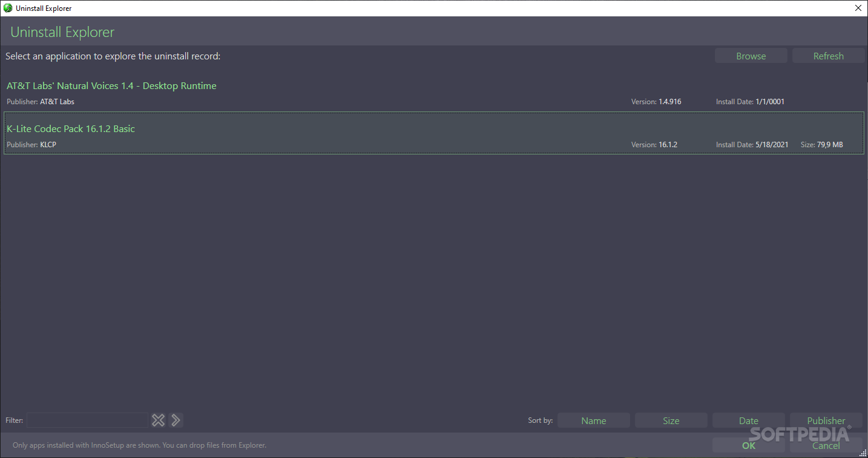
Task: Sort the list by Date
Action: [x=749, y=420]
